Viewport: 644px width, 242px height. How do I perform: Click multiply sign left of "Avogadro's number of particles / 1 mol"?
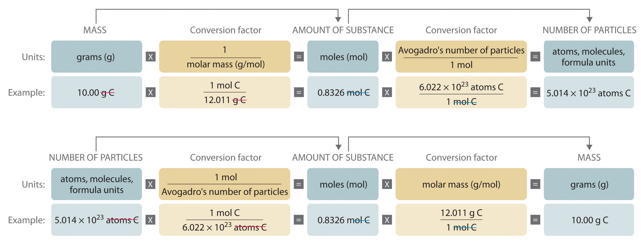pos(387,57)
